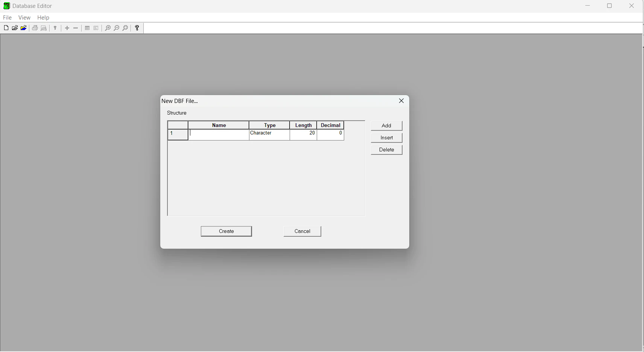
Task: Click the question mark help icon
Action: [137, 28]
